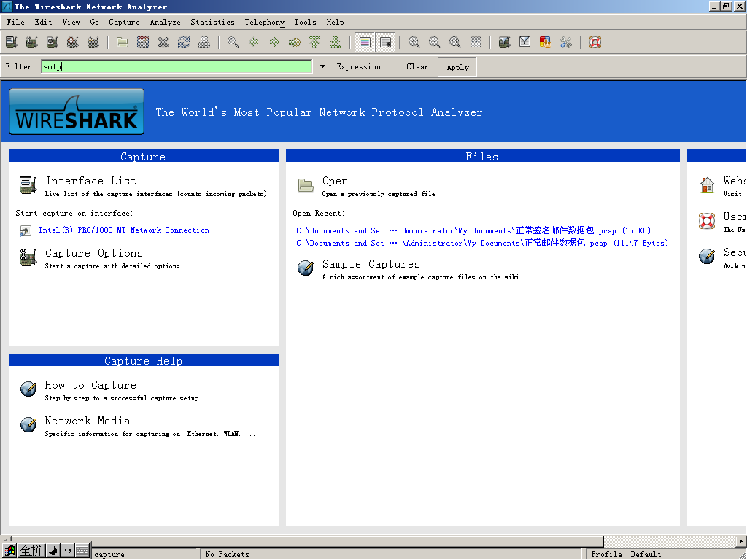Viewport: 747px width, 560px height.
Task: Click the Profile: Default status bar entry
Action: pyautogui.click(x=626, y=554)
